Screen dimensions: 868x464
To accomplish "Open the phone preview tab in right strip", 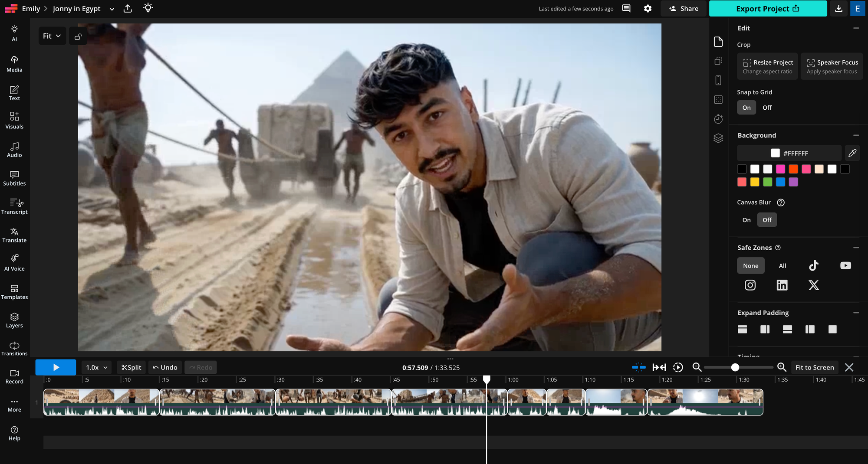I will [x=718, y=80].
